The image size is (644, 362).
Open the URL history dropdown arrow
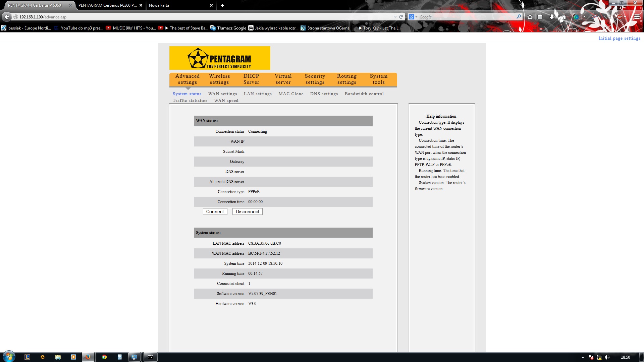pos(395,17)
